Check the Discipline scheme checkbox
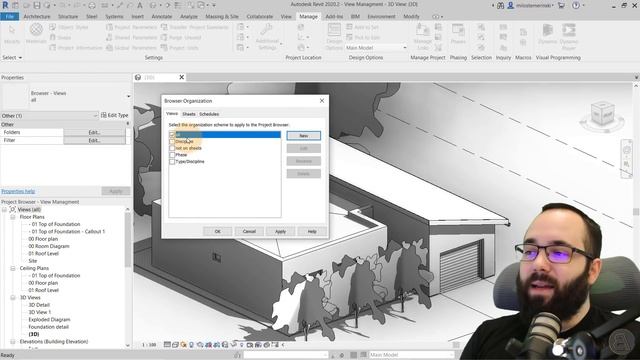This screenshot has width=640, height=360. pyautogui.click(x=172, y=141)
